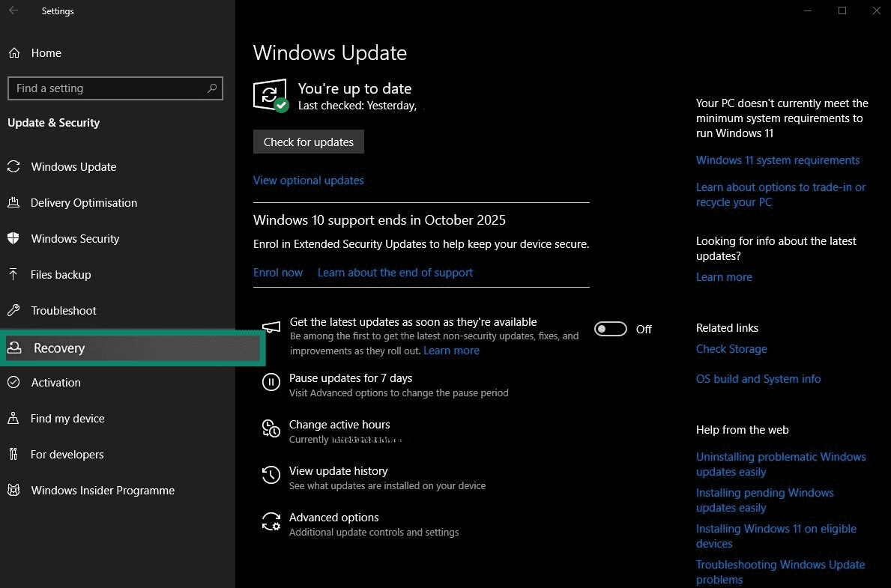Click the Windows Security shield icon
This screenshot has height=588, width=891.
pos(14,238)
